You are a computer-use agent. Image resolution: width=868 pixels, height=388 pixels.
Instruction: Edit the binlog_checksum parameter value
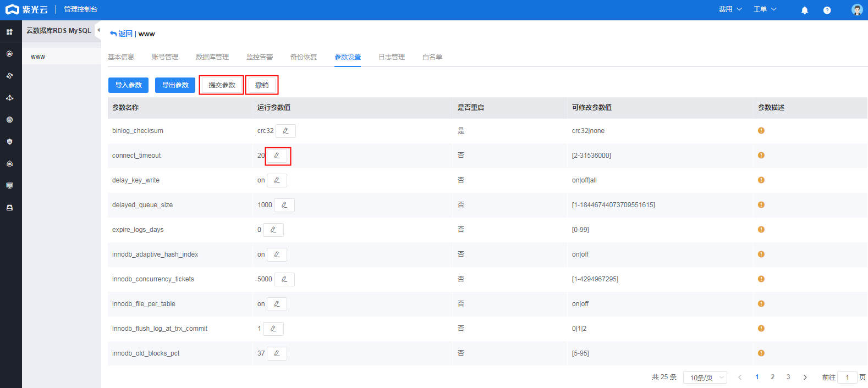click(285, 131)
